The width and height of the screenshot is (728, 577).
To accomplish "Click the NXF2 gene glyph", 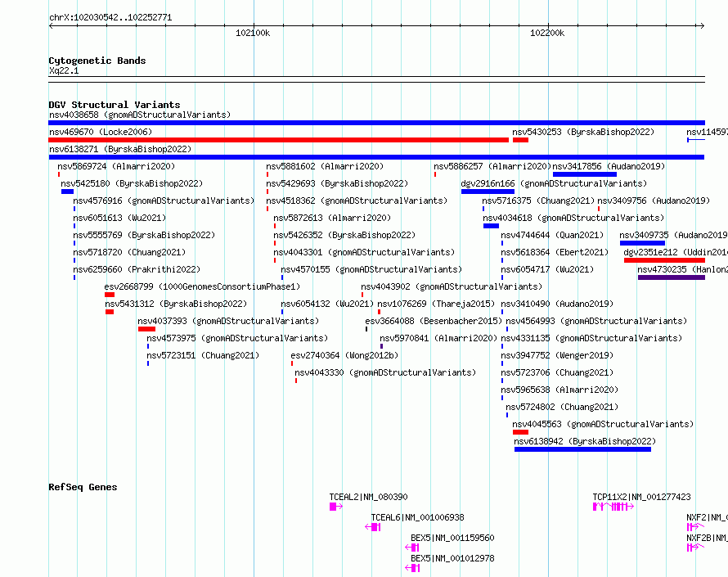I will pyautogui.click(x=695, y=527).
